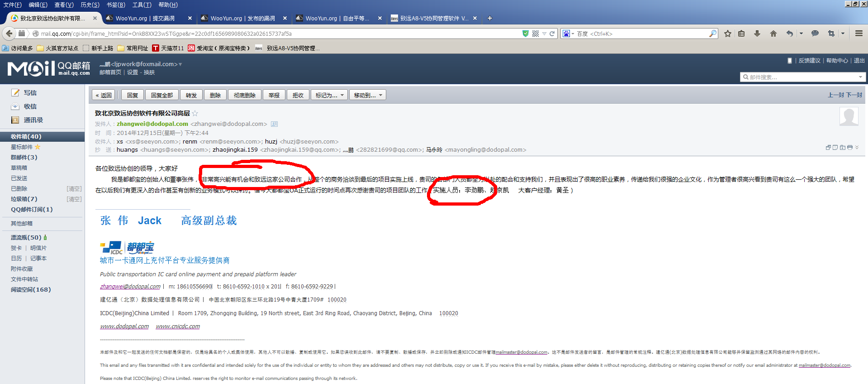Click the compose 写信 pencil icon
Viewport: 868px width, 384px height.
[x=15, y=92]
